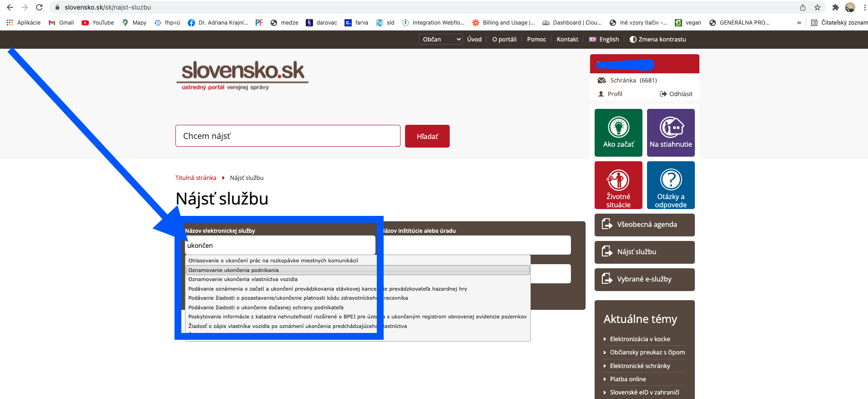Open the Elektronizácia v kocke topic
This screenshot has width=868, height=399.
640,339
